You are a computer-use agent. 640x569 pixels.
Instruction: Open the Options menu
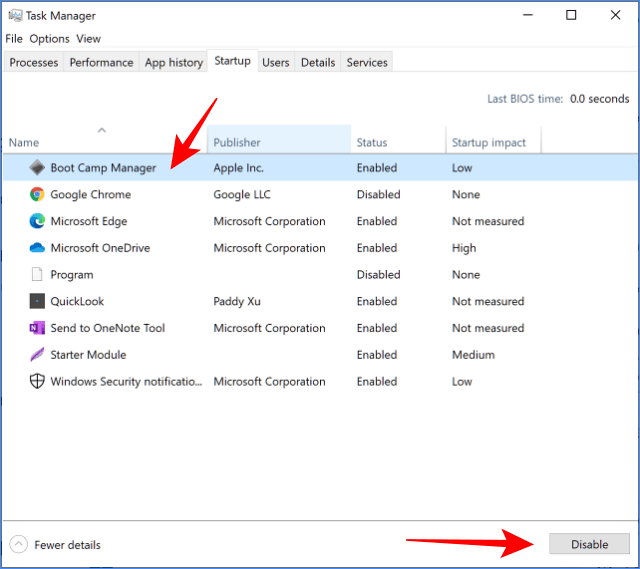pos(49,39)
